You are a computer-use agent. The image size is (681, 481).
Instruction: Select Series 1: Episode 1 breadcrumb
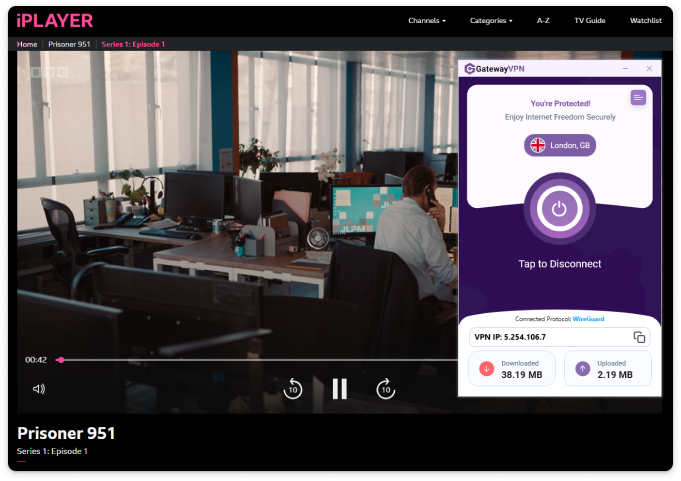coord(133,44)
